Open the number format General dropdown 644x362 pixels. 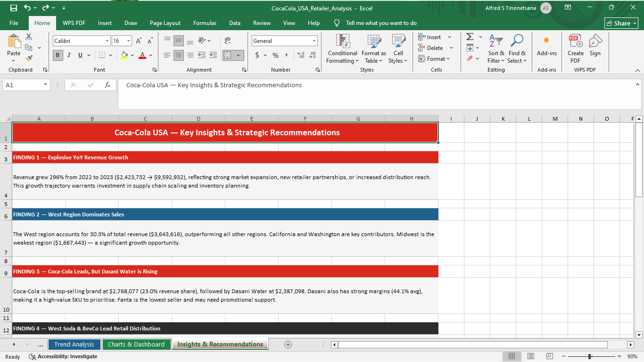314,41
